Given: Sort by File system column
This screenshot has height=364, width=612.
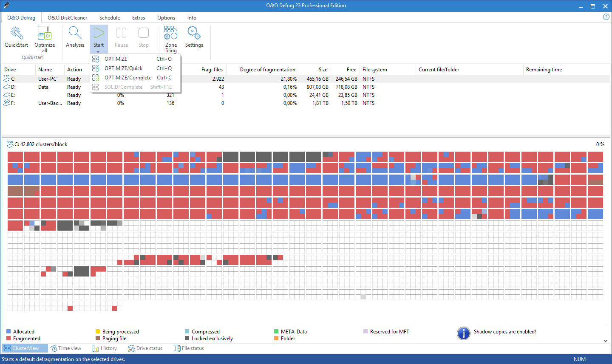Looking at the screenshot, I should [388, 70].
